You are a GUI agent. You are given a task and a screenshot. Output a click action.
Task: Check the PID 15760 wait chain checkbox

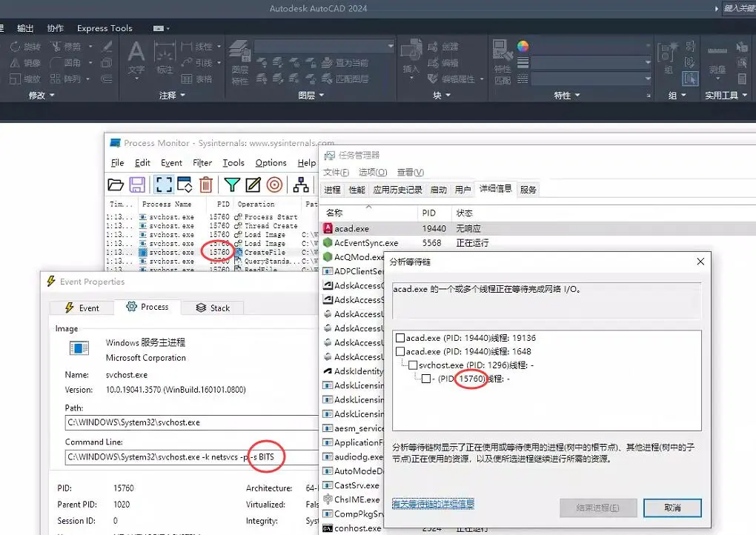click(426, 379)
